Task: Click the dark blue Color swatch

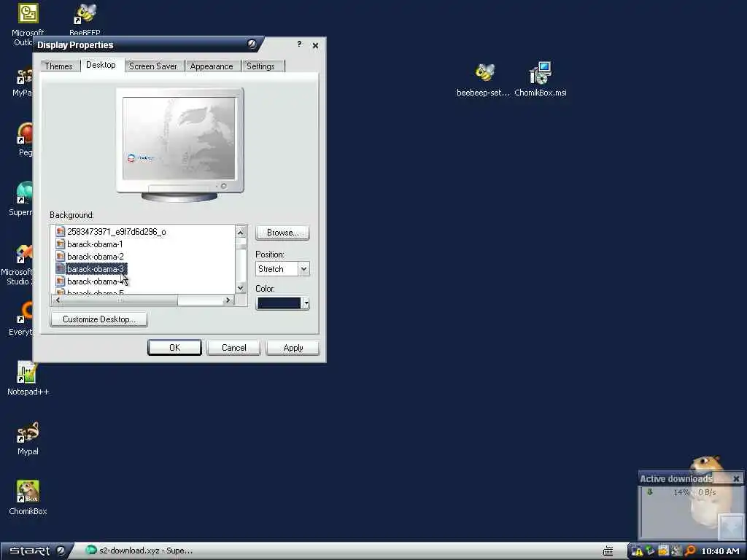Action: tap(279, 303)
